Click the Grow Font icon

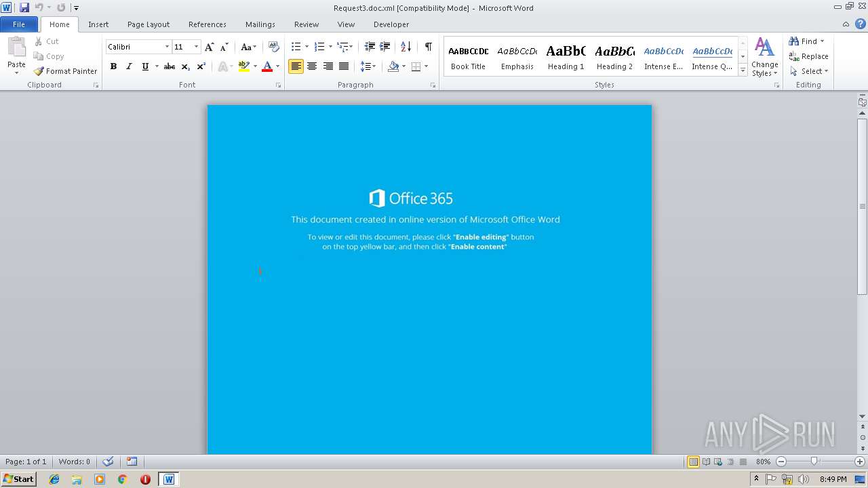[x=210, y=47]
